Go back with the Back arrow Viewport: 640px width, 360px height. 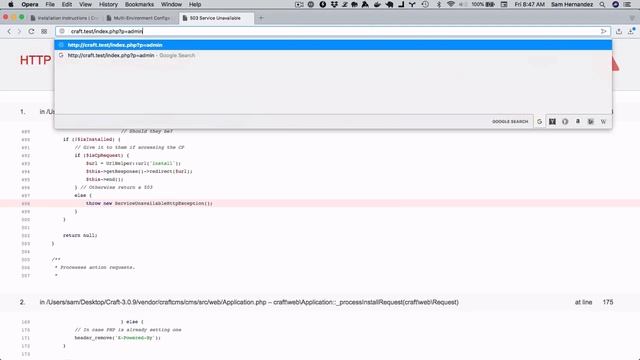pyautogui.click(x=9, y=31)
